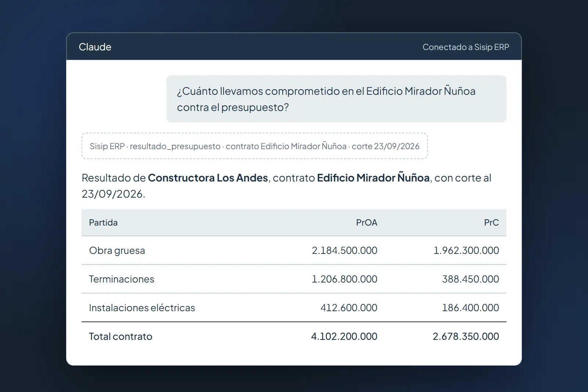Click the value 1.962.300.000
The image size is (588, 392).
tap(466, 251)
